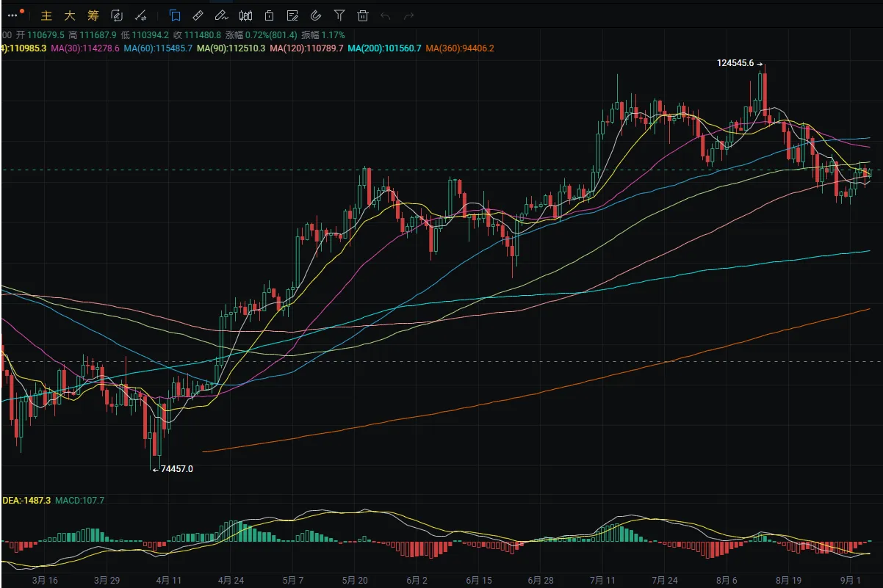
Task: Click the 4月 11 date label
Action: click(168, 581)
